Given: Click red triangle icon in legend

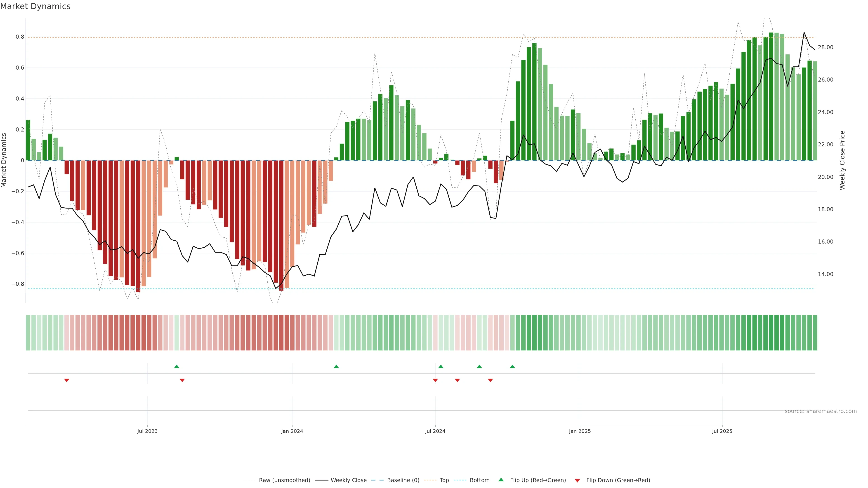Looking at the screenshot, I should (577, 481).
